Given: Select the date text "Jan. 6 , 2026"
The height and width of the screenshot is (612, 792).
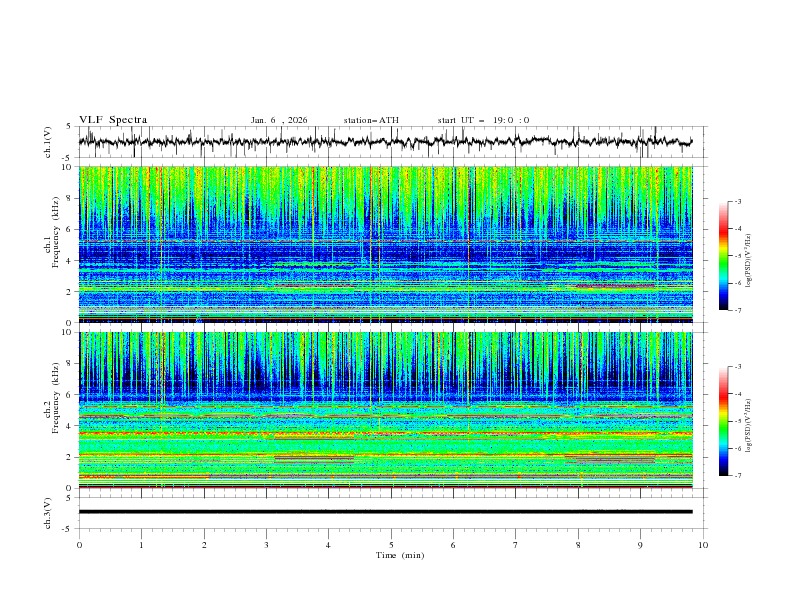Looking at the screenshot, I should tap(279, 120).
